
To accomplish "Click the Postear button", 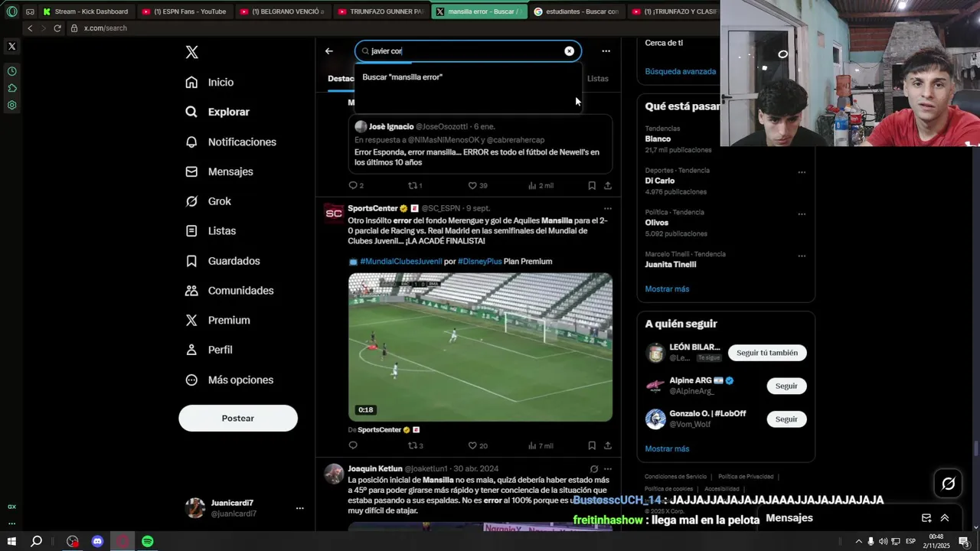I will click(x=238, y=418).
